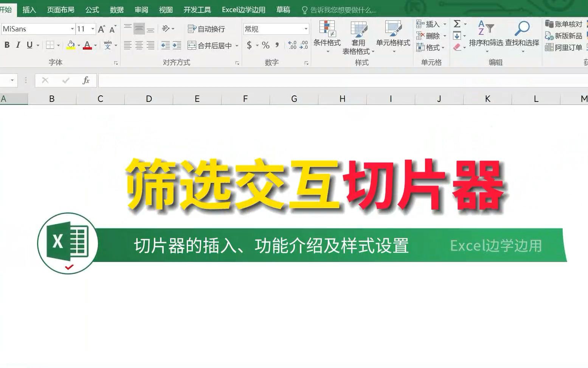Click the formula bar input
The height and width of the screenshot is (368, 588).
(x=343, y=80)
